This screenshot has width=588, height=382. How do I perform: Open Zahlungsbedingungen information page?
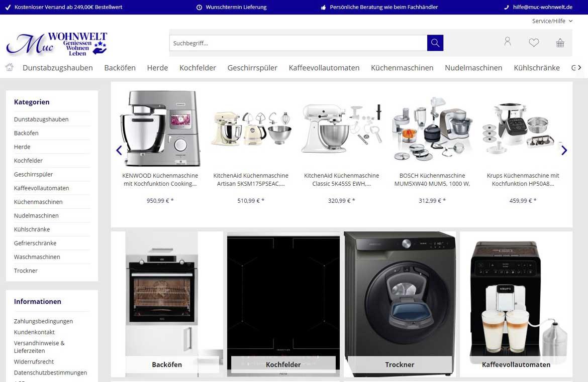pyautogui.click(x=43, y=321)
